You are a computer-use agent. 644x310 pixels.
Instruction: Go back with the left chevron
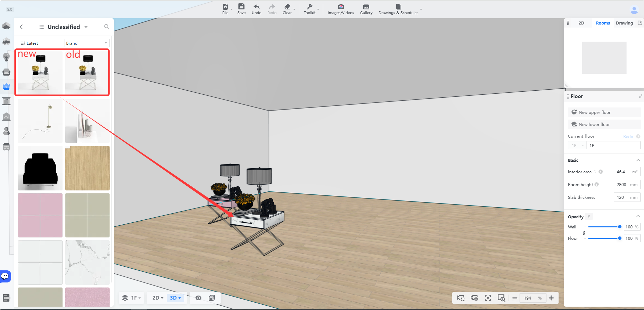click(21, 27)
